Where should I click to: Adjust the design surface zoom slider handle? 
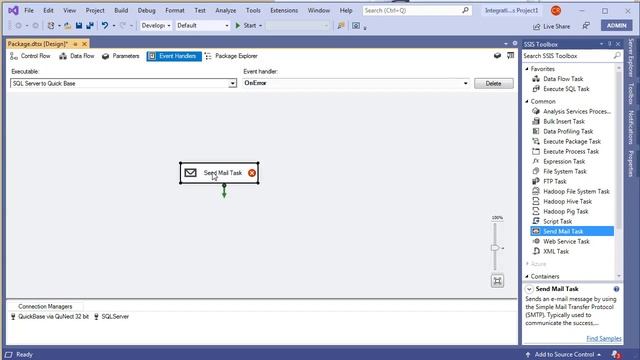point(495,248)
